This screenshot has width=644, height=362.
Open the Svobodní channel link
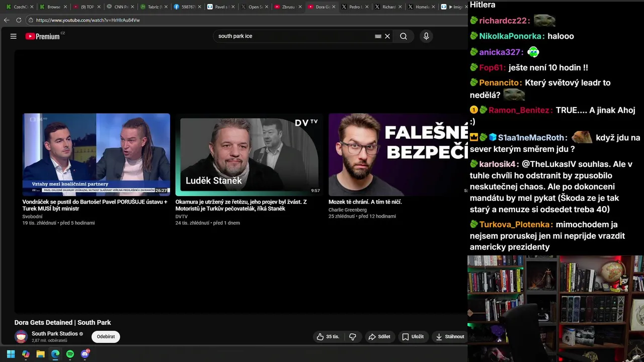(32, 217)
